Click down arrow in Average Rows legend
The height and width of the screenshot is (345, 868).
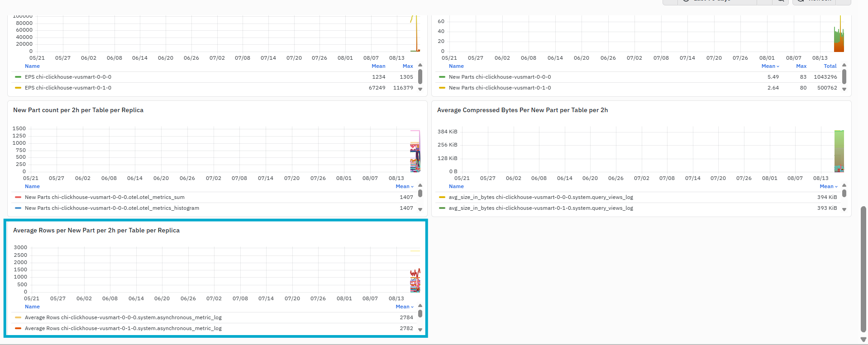click(420, 330)
